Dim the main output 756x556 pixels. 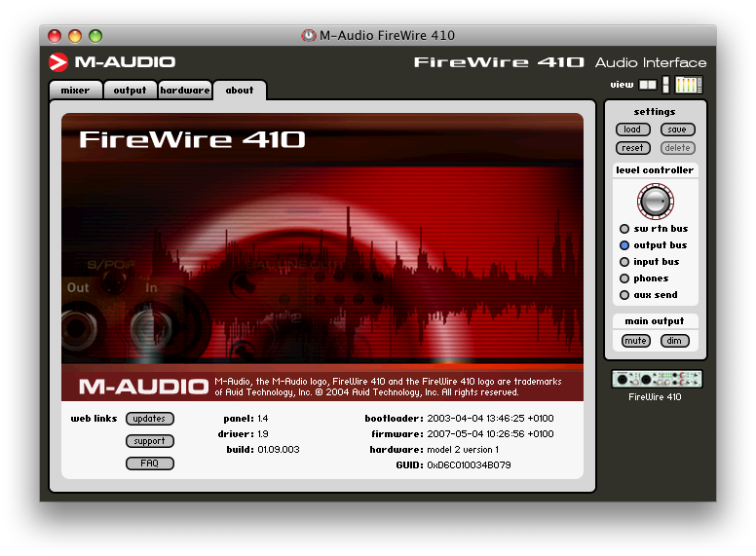674,341
